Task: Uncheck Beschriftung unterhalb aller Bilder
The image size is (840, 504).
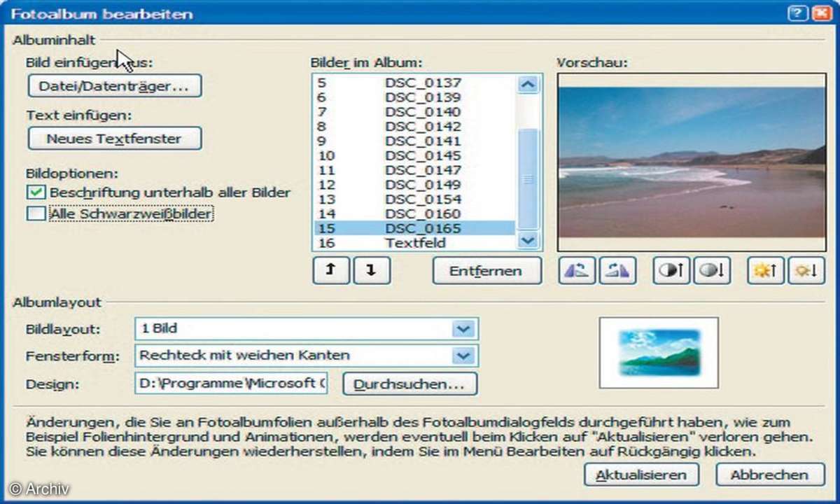Action: click(x=37, y=192)
